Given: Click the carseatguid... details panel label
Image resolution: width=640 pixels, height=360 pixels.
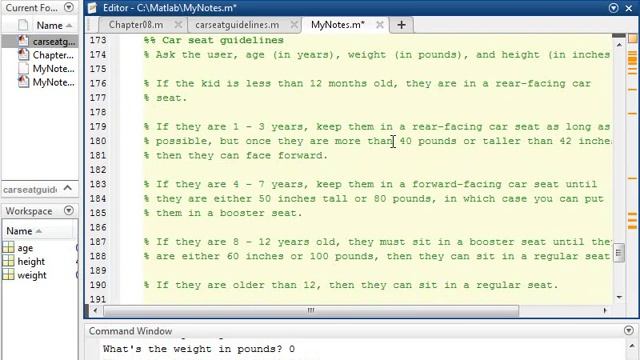Looking at the screenshot, I should (30, 190).
